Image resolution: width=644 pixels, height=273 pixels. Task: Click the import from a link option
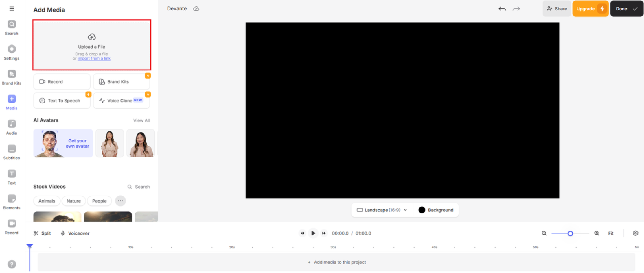click(x=94, y=58)
